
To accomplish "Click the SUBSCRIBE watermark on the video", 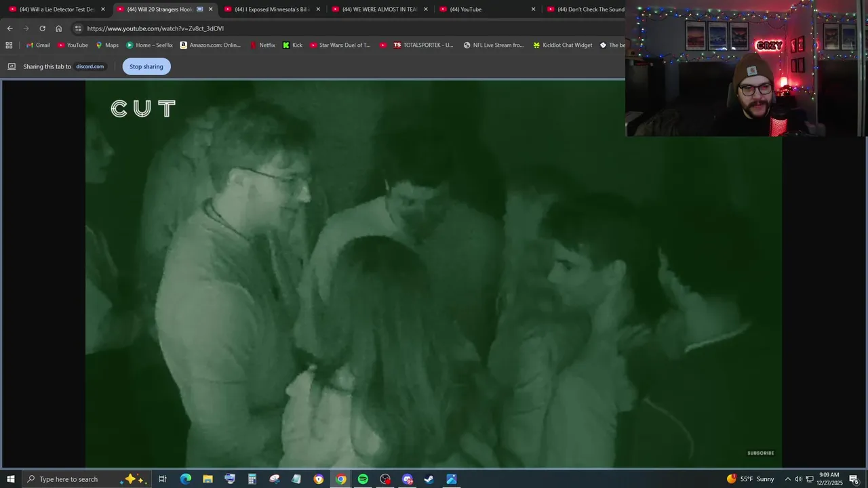I will (760, 453).
